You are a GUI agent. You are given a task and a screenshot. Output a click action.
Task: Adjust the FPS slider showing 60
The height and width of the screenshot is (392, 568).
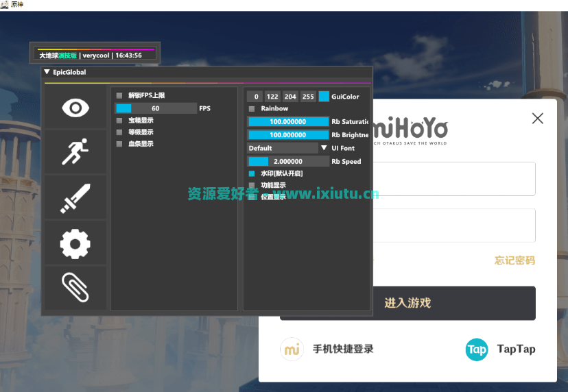(156, 108)
